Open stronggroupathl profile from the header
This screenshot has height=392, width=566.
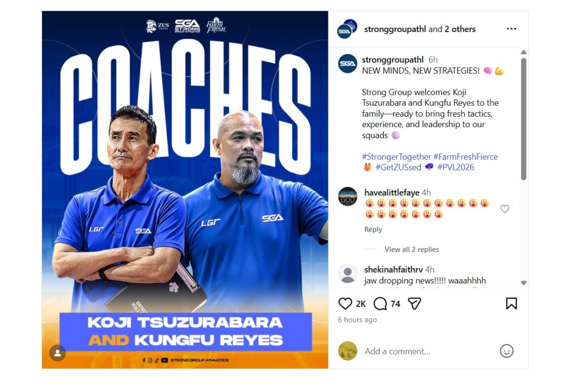point(395,29)
